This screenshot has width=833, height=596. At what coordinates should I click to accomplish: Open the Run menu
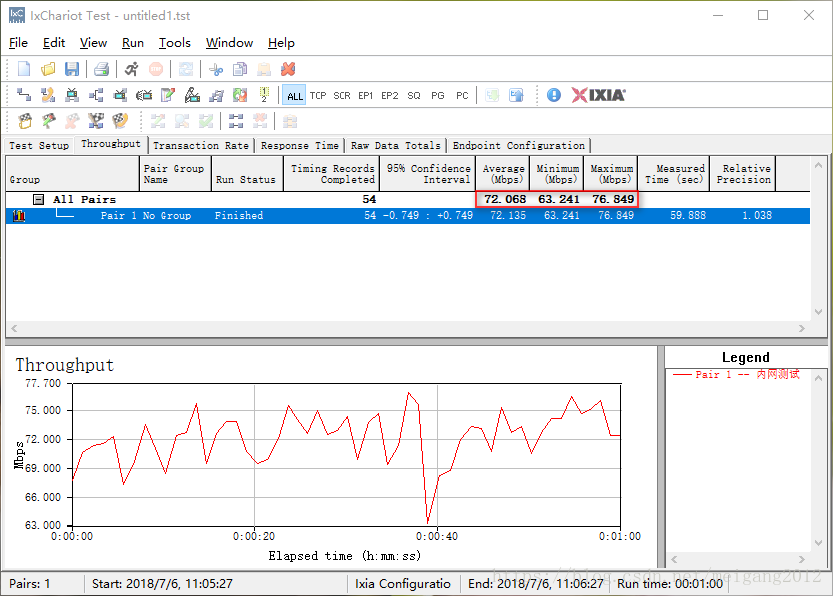[133, 43]
